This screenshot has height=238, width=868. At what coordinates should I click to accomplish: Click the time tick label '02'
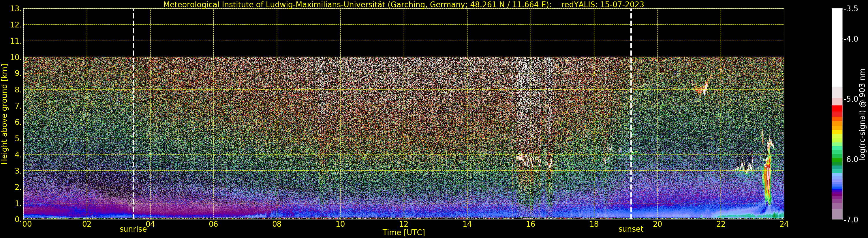coord(87,224)
